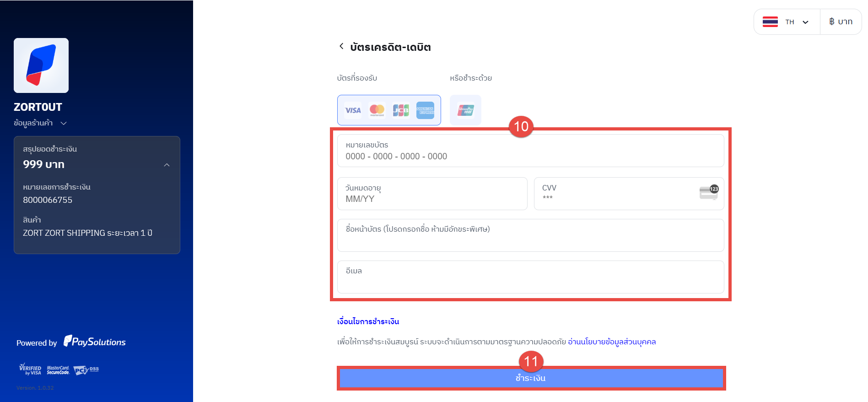
Task: Collapse the payment summary chevron
Action: click(x=167, y=165)
